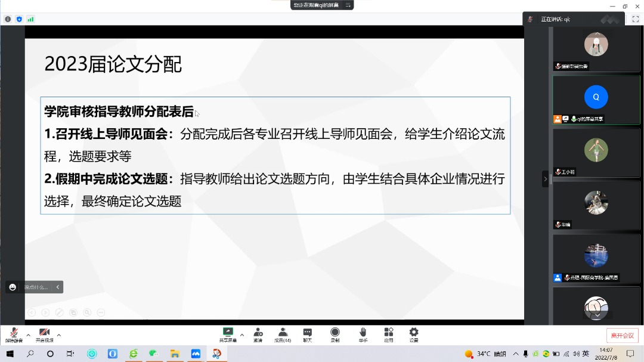Expand share screen options arrow
The image size is (644, 362).
click(x=241, y=335)
